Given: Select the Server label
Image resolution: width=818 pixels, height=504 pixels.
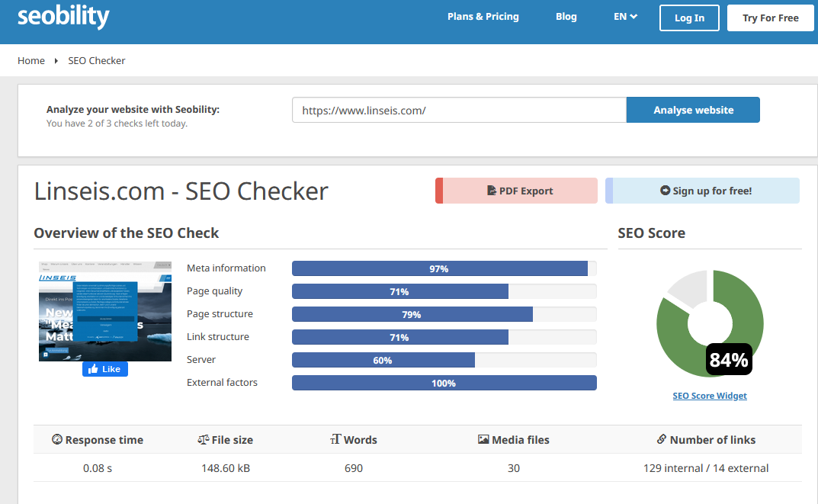Looking at the screenshot, I should point(200,360).
